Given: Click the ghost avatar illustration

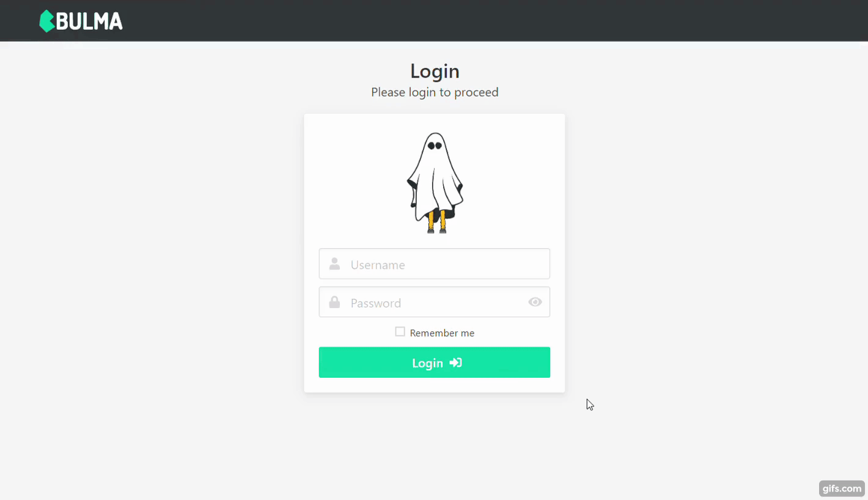Looking at the screenshot, I should 435,183.
